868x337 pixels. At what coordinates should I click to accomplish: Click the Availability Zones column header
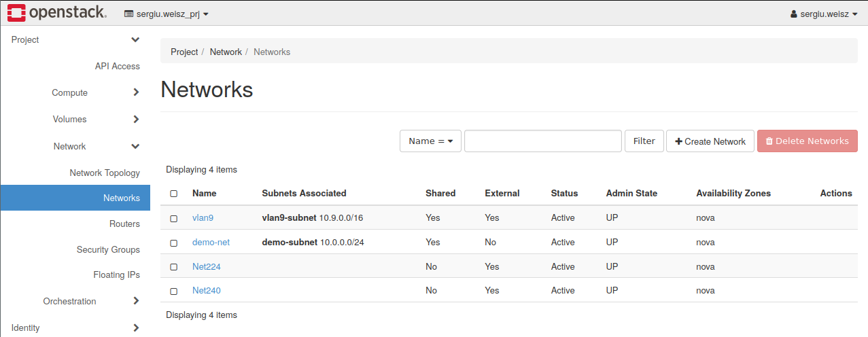pos(733,193)
